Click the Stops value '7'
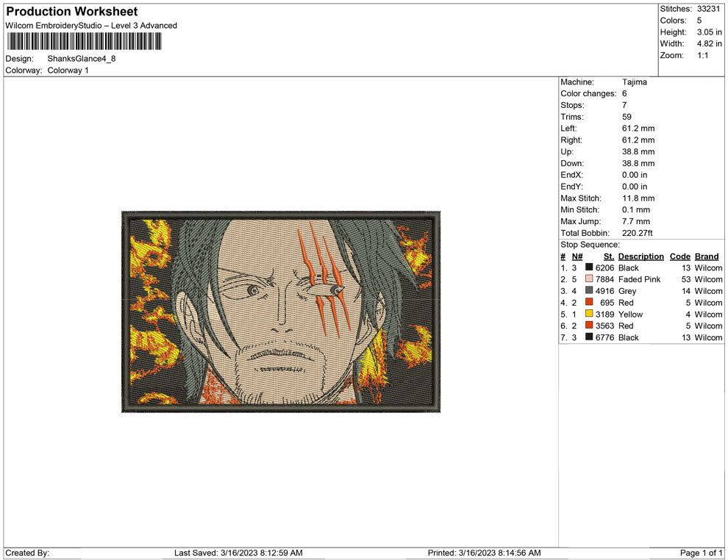The image size is (728, 560). pyautogui.click(x=624, y=105)
